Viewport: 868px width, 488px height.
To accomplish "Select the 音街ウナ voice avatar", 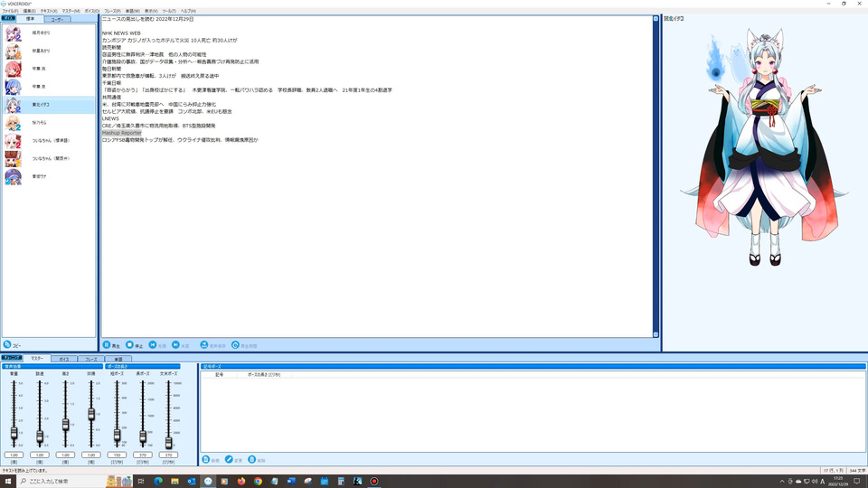I will [x=13, y=176].
